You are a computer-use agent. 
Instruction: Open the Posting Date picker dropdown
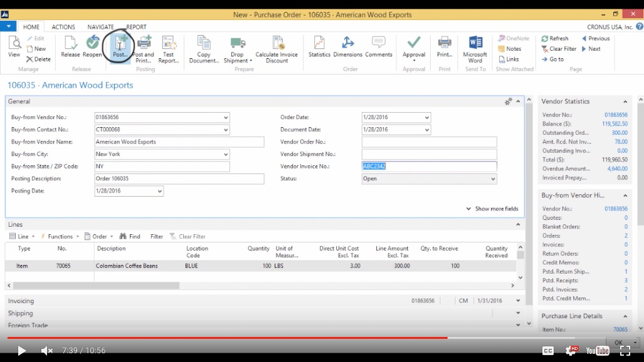coord(159,191)
